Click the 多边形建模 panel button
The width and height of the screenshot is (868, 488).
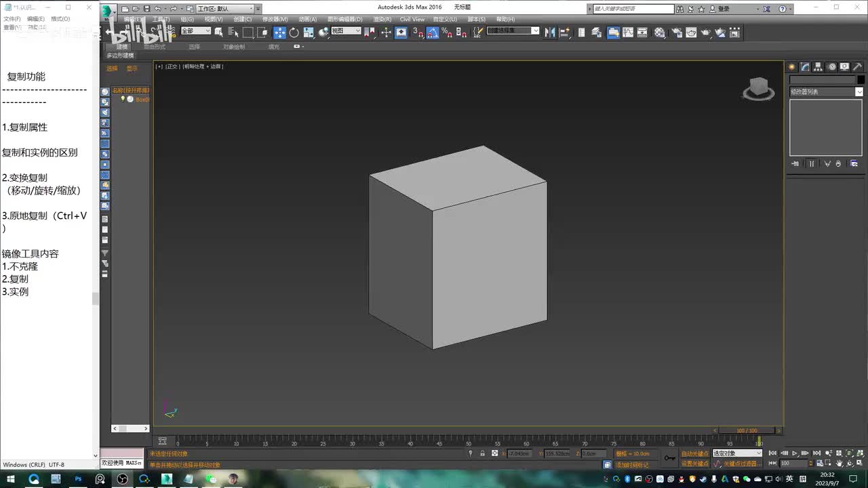[x=120, y=56]
